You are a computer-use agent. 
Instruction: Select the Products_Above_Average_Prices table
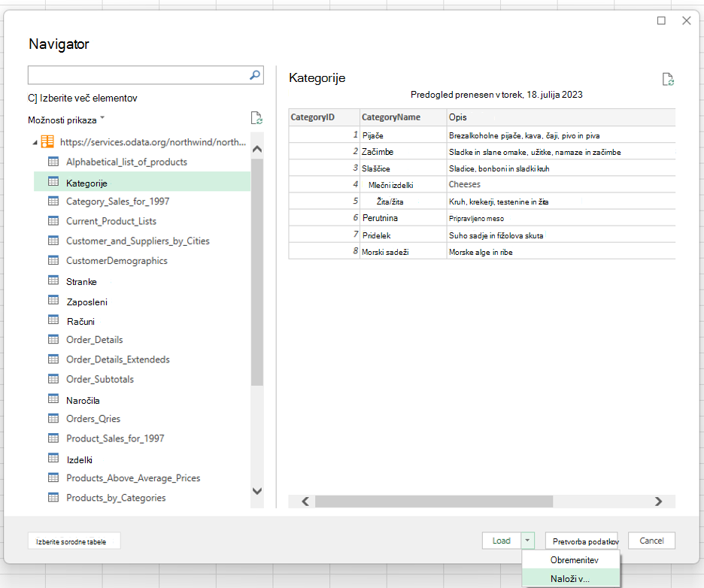coord(133,477)
